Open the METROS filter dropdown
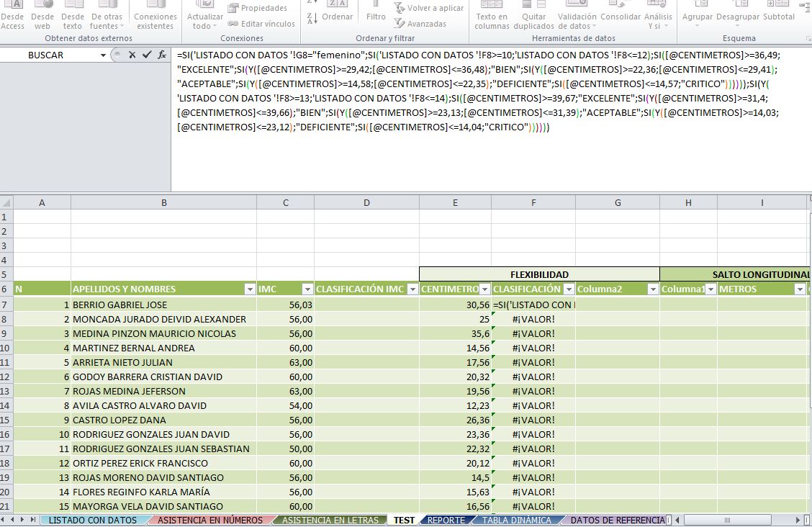The width and height of the screenshot is (812, 527). point(800,289)
